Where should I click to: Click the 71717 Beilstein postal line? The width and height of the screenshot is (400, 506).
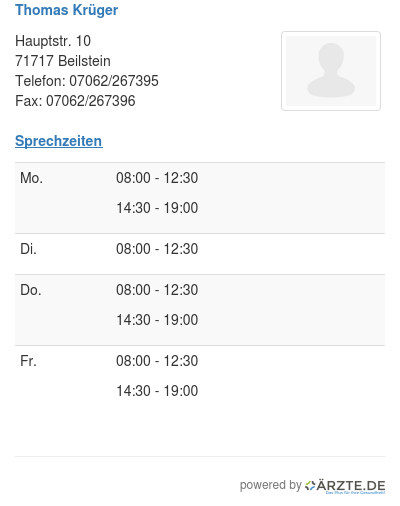[63, 61]
